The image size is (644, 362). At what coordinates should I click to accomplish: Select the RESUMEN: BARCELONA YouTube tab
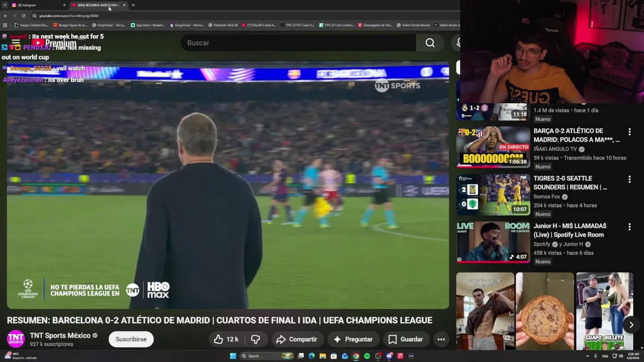[x=98, y=5]
